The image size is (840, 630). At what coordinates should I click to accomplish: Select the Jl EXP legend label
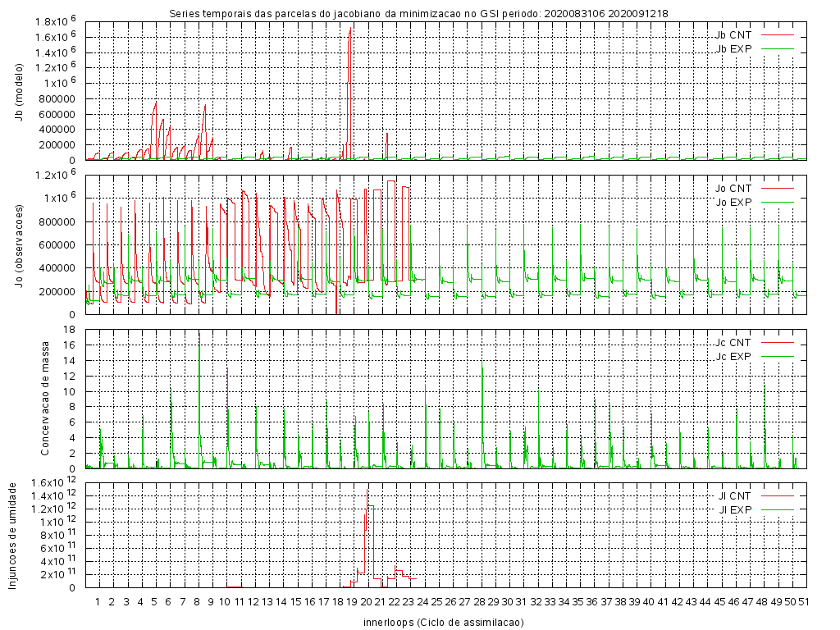click(734, 509)
